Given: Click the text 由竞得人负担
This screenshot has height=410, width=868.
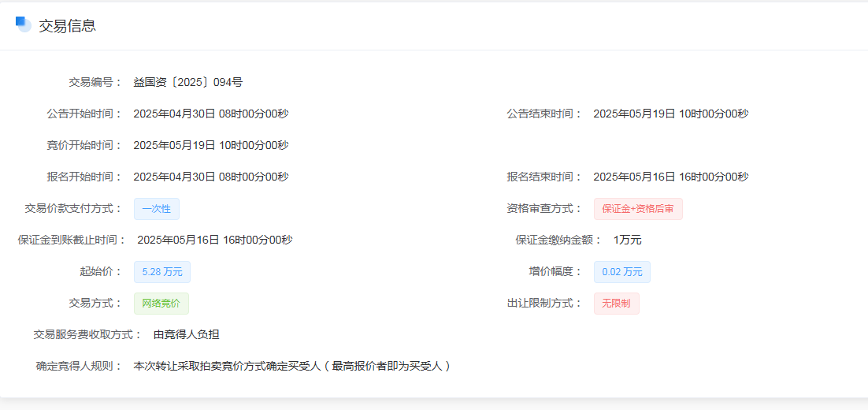Looking at the screenshot, I should tap(187, 334).
